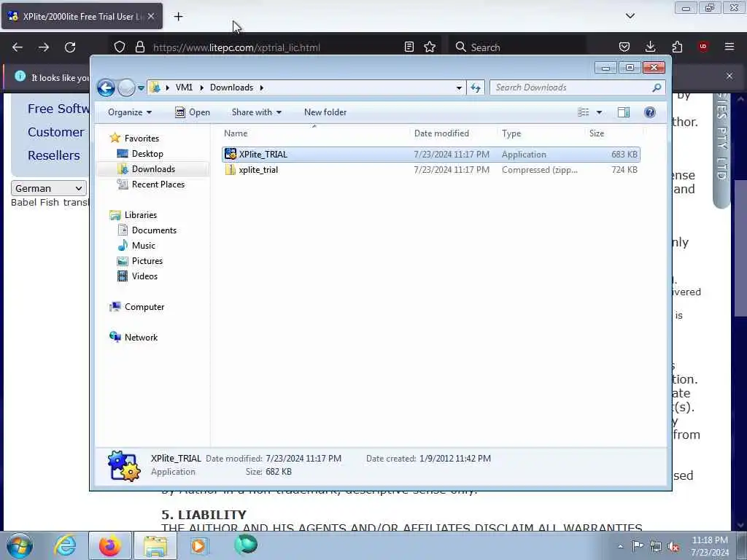Viewport: 747px width, 560px height.
Task: Open Firefox Pocket save icon
Action: coord(624,47)
